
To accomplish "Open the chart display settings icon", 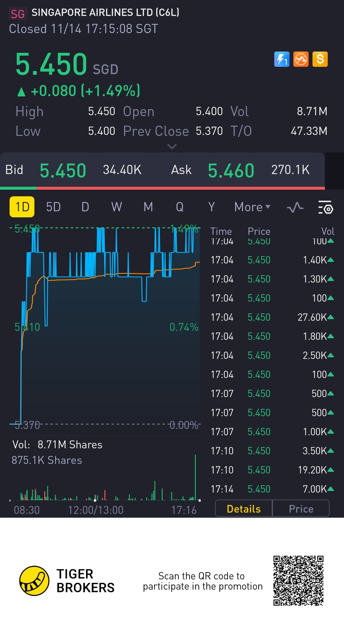I will pyautogui.click(x=326, y=207).
